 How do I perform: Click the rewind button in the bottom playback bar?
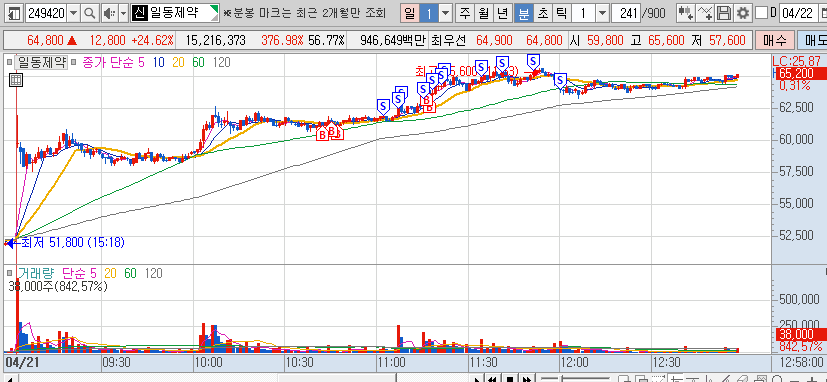(x=492, y=378)
